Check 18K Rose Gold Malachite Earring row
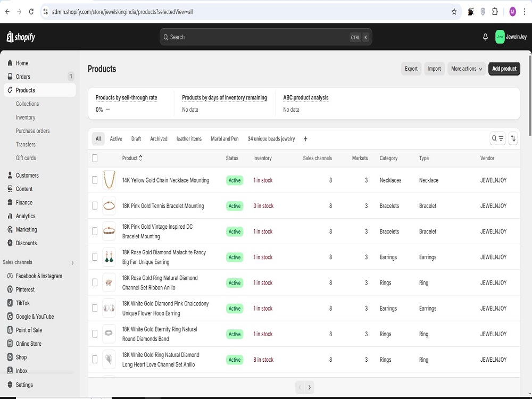The image size is (532, 399). click(x=95, y=257)
